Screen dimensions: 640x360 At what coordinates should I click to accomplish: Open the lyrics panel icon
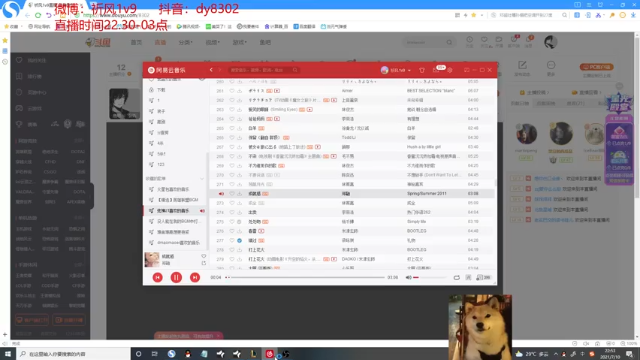468,278
